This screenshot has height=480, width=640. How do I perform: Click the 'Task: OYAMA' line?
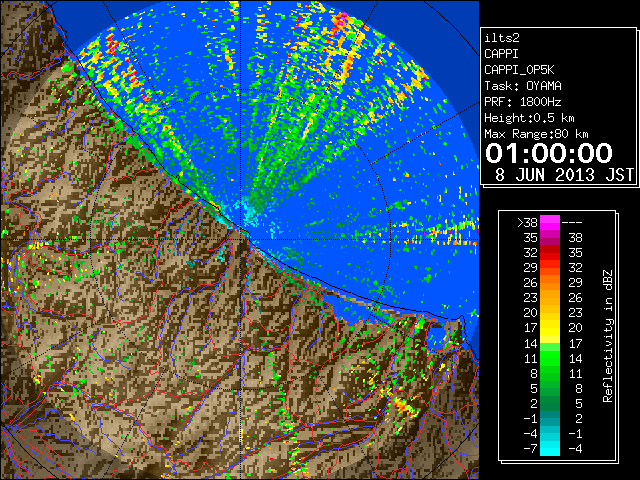(x=523, y=86)
